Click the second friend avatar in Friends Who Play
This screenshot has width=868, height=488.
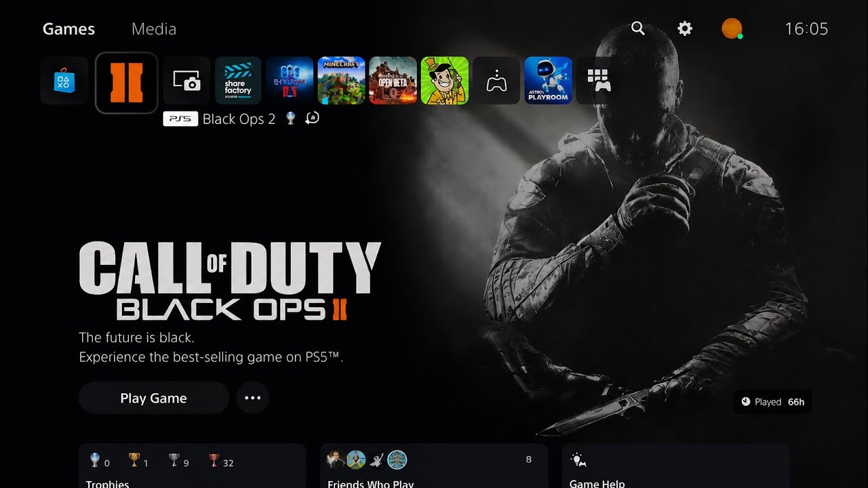[x=356, y=460]
